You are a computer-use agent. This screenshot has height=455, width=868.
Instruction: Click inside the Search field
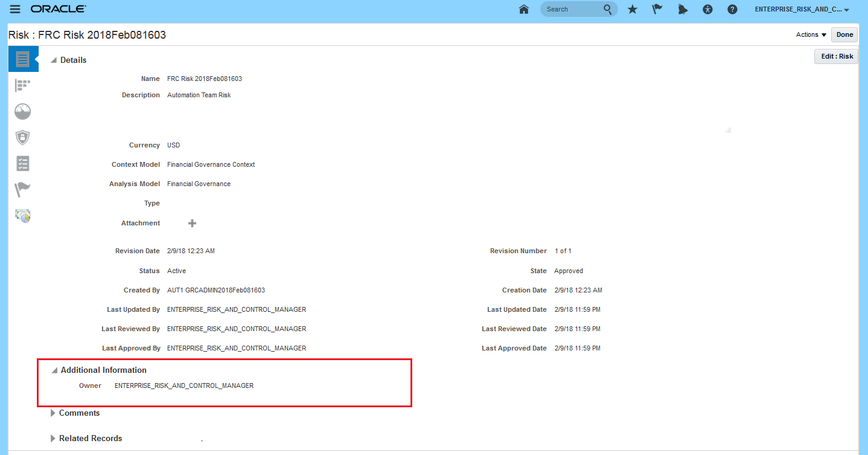(x=573, y=9)
